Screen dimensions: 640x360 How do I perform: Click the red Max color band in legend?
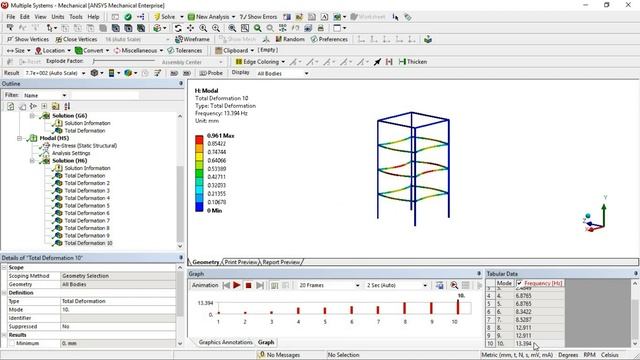coord(199,140)
